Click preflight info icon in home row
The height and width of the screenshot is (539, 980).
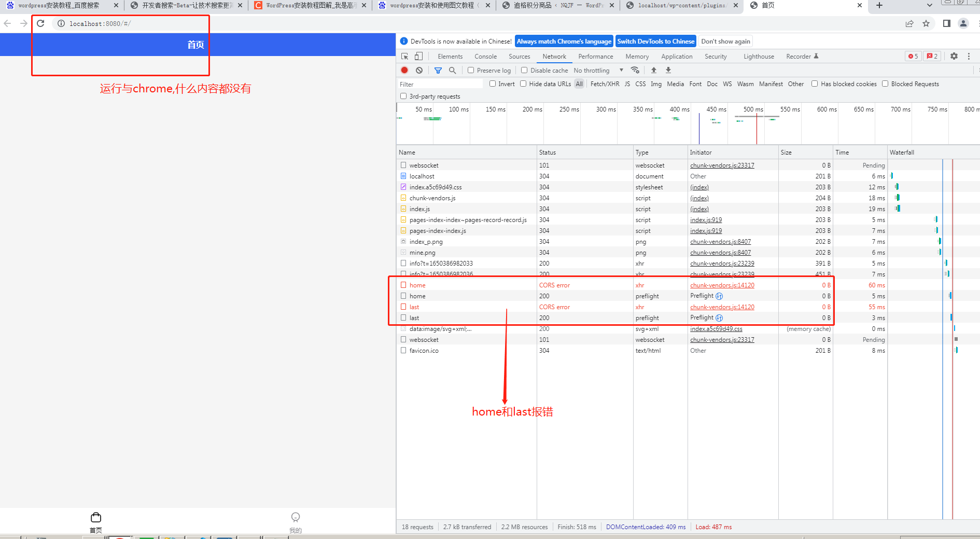[719, 296]
